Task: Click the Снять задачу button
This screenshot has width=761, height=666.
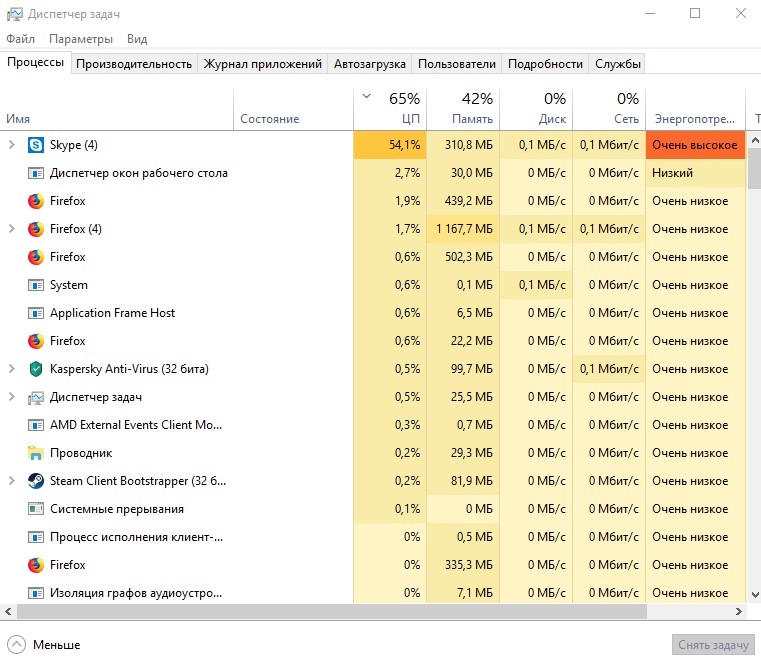Action: (713, 645)
